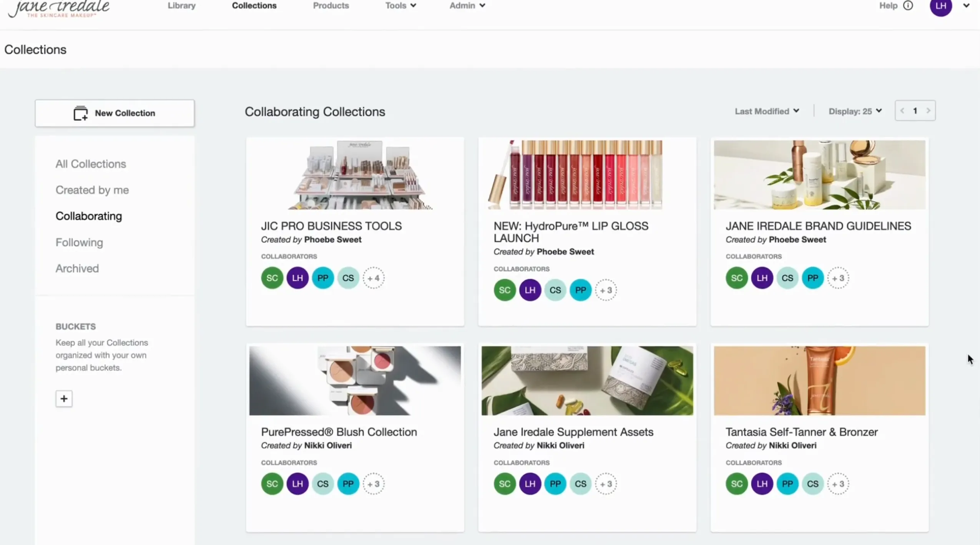Image resolution: width=980 pixels, height=545 pixels.
Task: Click the CS collaborator on HydroPure Lip Gloss Launch
Action: 555,290
